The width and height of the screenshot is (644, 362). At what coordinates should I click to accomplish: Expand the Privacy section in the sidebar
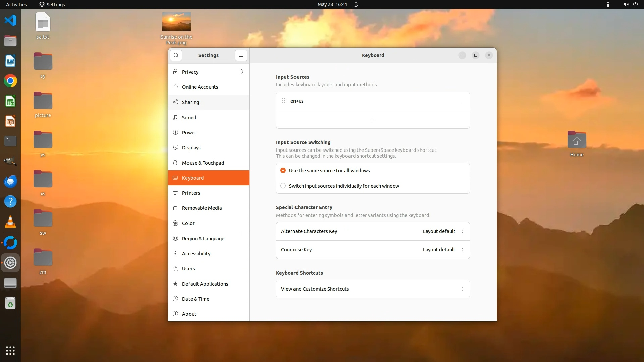click(208, 72)
